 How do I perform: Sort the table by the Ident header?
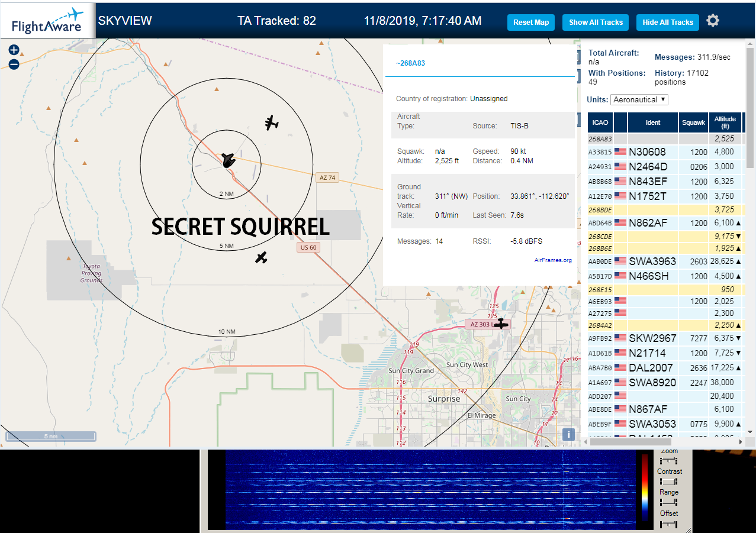[653, 122]
